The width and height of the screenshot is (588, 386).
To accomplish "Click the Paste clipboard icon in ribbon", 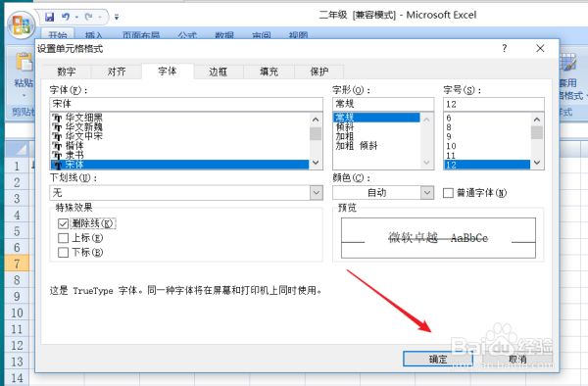I will 24,62.
